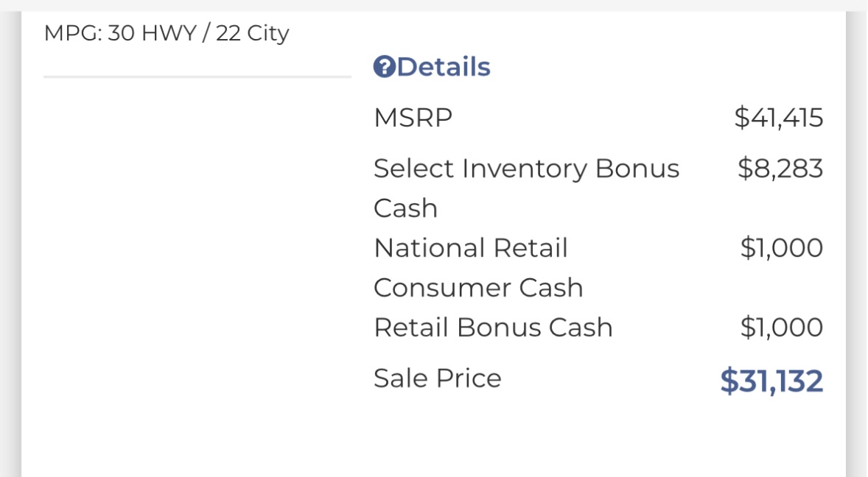The height and width of the screenshot is (477, 868).
Task: Select Select Inventory Bonus Cash label
Action: 526,188
